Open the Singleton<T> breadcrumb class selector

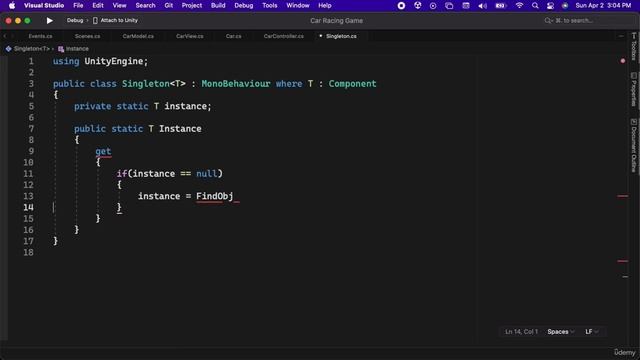(x=32, y=49)
